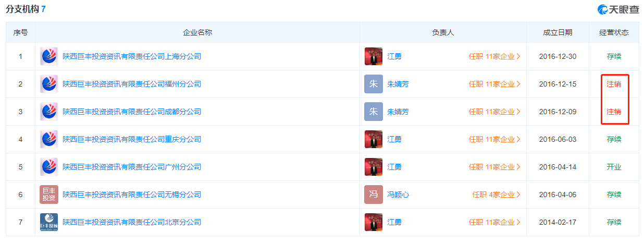This screenshot has width=644, height=243.
Task: Click the 朱 avatar in row 2
Action: (374, 84)
